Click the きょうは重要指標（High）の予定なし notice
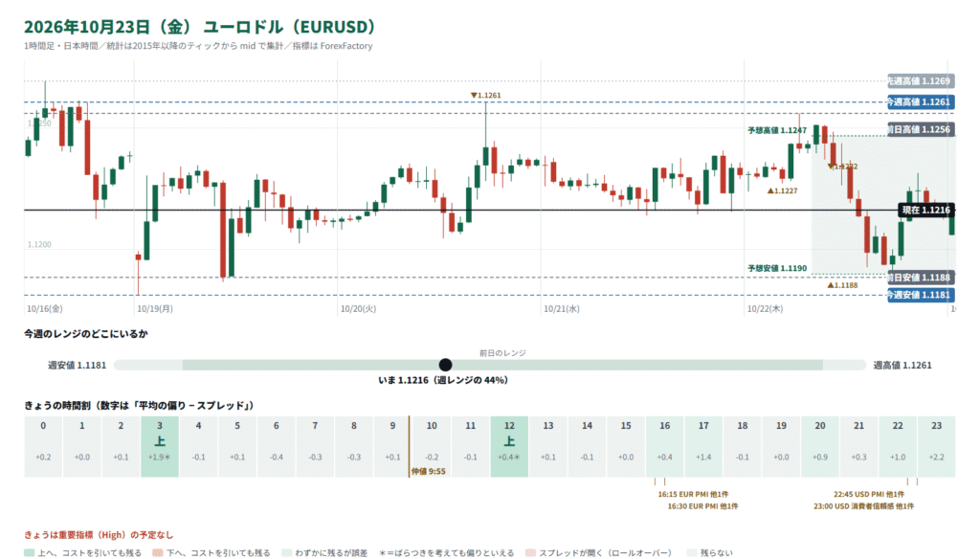 [99, 535]
